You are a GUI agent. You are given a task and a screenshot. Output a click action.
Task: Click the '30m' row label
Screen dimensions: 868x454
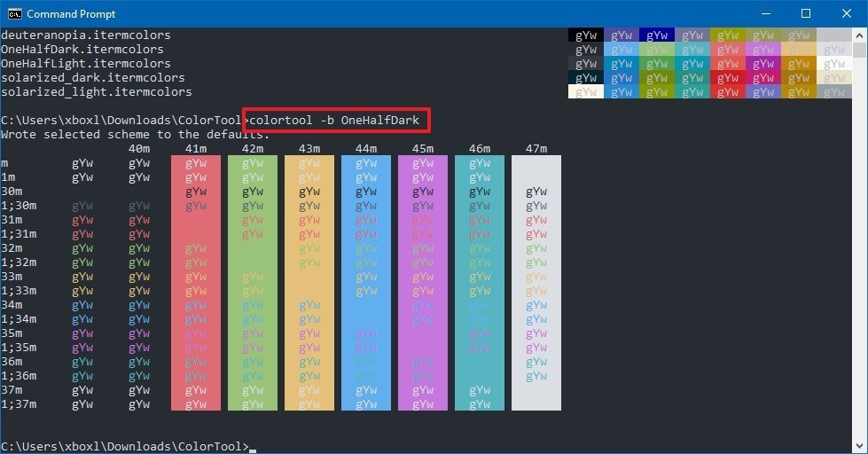click(12, 192)
